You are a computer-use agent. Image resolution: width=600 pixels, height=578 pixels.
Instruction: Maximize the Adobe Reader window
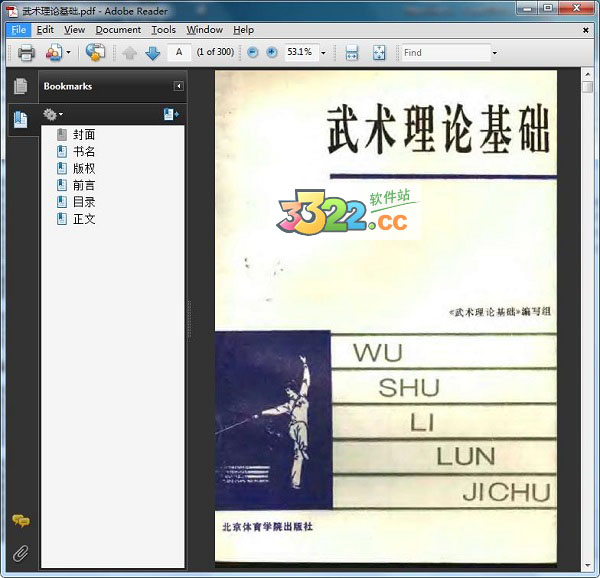(548, 8)
